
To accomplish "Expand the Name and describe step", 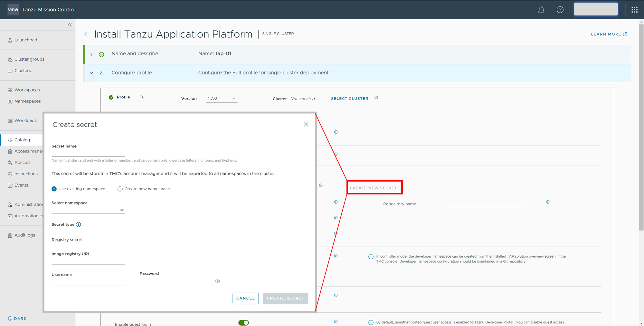I will [91, 54].
